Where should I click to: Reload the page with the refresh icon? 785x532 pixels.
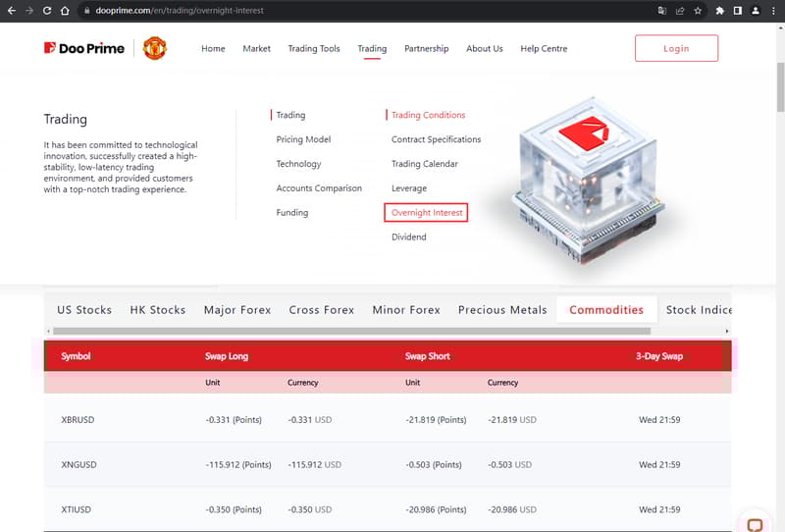pyautogui.click(x=46, y=11)
